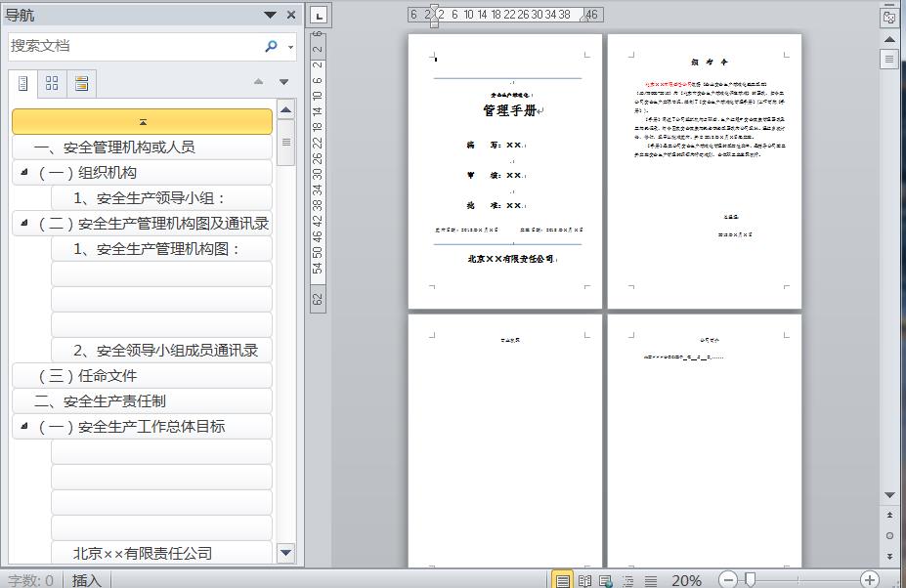
Task: Click the zoom out minus button
Action: [727, 580]
